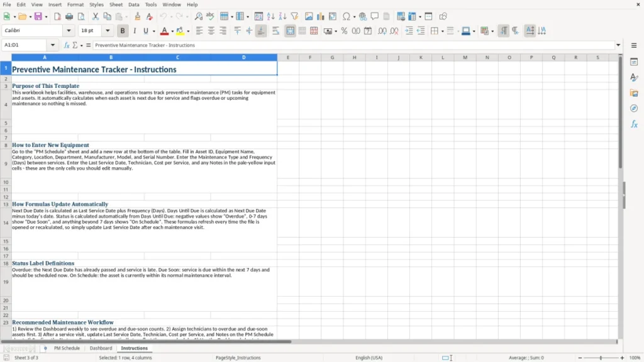The height and width of the screenshot is (362, 644).
Task: Insert a special character (Omega)
Action: 347,16
